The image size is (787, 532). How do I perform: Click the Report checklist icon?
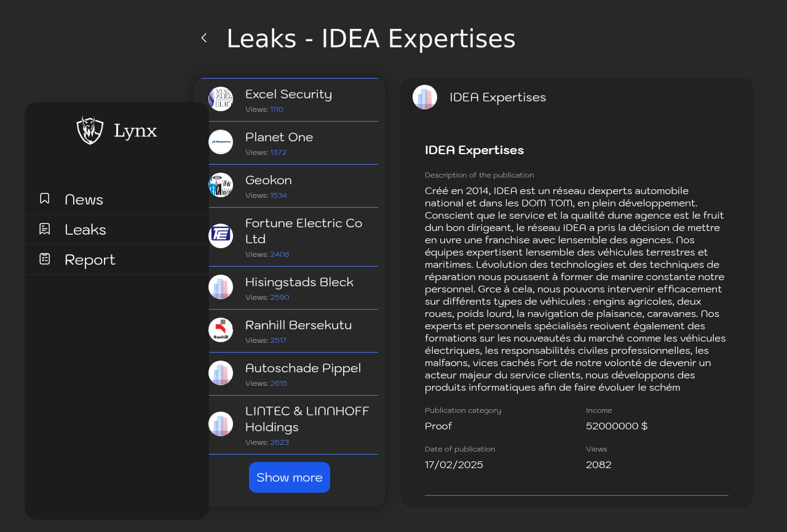point(45,259)
